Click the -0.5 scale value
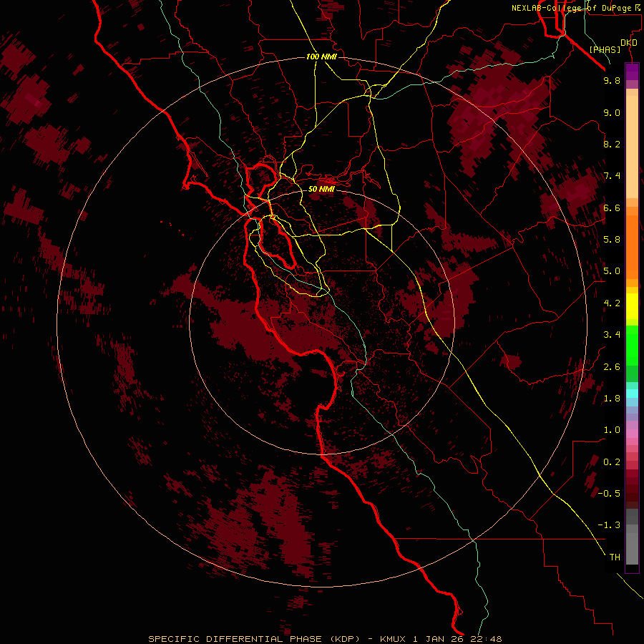This screenshot has width=644, height=644. pos(609,494)
